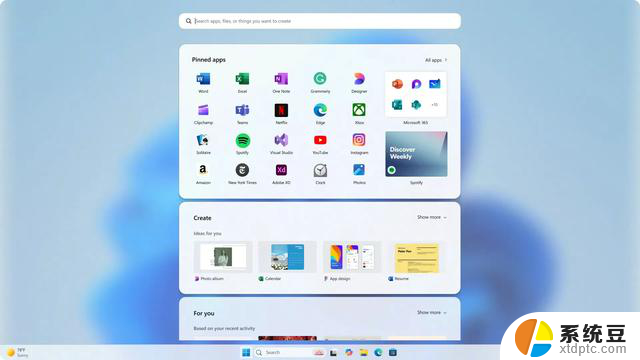Launch Adobe XD
640x360 pixels.
(x=281, y=170)
